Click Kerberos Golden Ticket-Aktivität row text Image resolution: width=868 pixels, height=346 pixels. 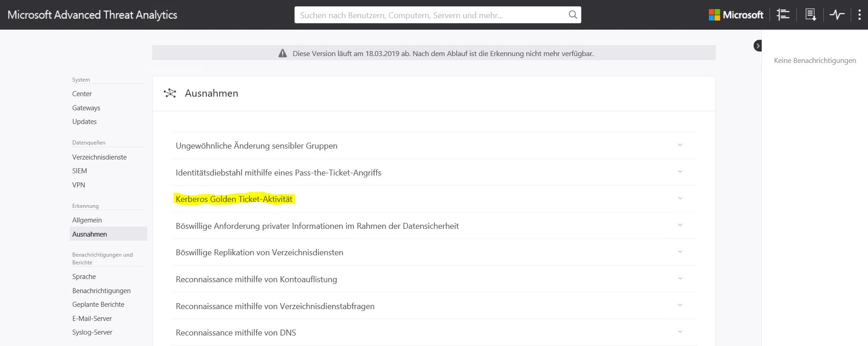(x=234, y=199)
